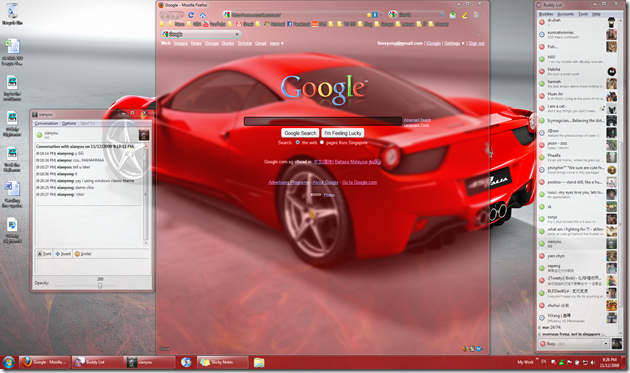Click the dr.shah buddy avatar
Image resolution: width=630 pixels, height=373 pixels.
611,22
